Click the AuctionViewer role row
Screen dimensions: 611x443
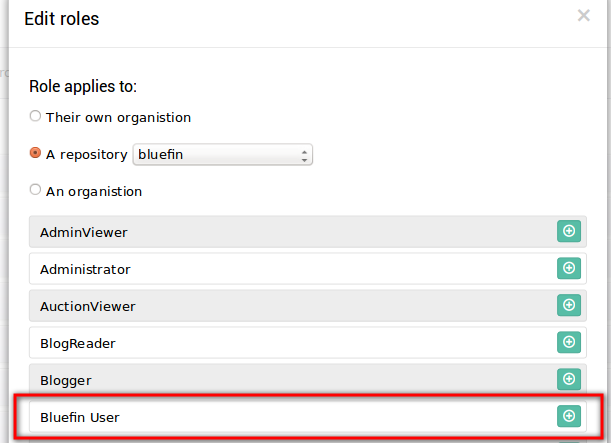point(308,306)
